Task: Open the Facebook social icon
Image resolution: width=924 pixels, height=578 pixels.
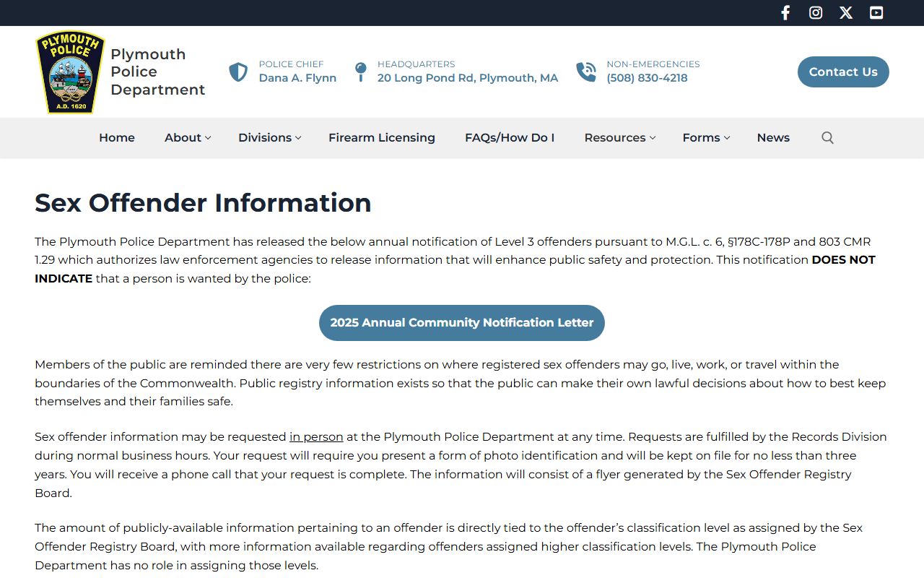Action: [x=785, y=13]
